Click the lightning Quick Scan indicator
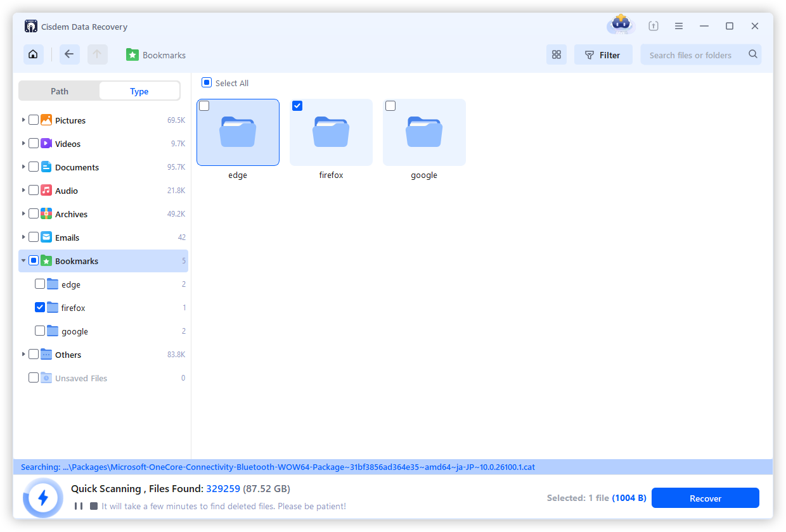Screen dimensions: 786x532 42,498
